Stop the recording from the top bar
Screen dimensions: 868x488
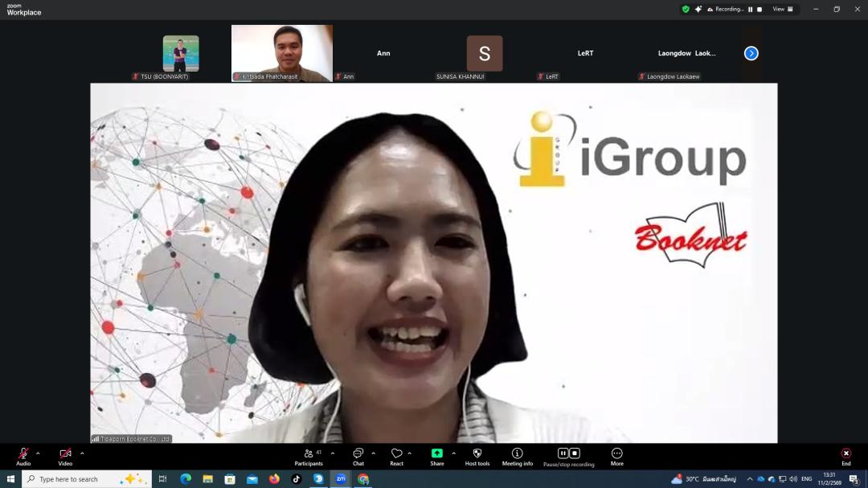[759, 10]
